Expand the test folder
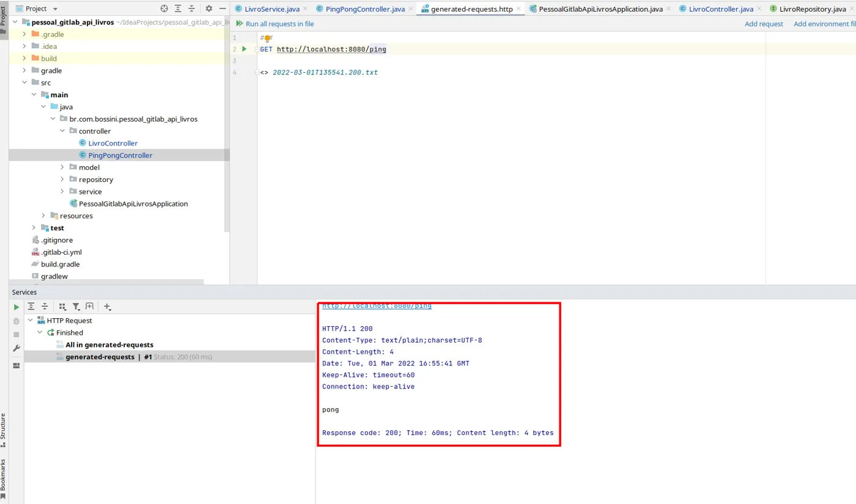This screenshot has width=856, height=504. click(x=34, y=228)
